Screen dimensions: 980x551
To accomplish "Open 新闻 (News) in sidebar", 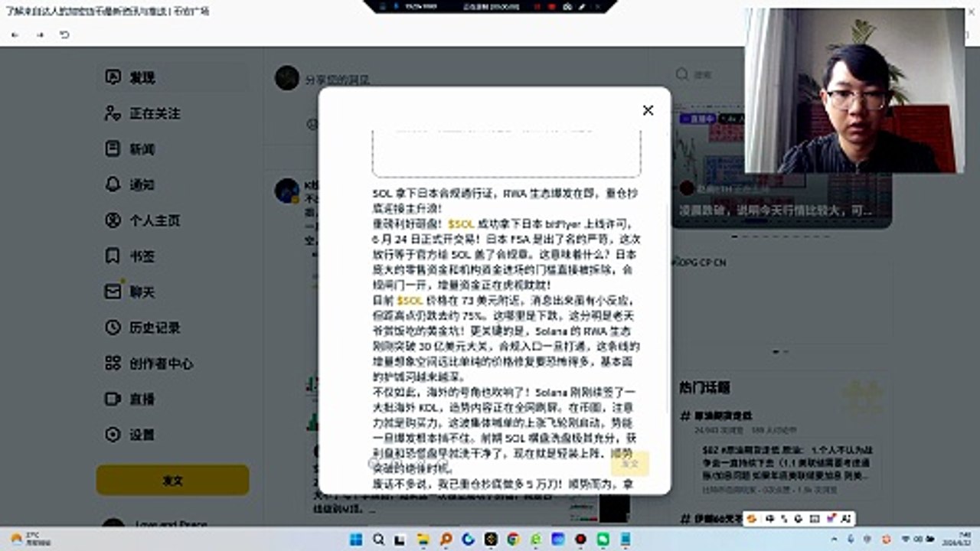I will 173,148.
